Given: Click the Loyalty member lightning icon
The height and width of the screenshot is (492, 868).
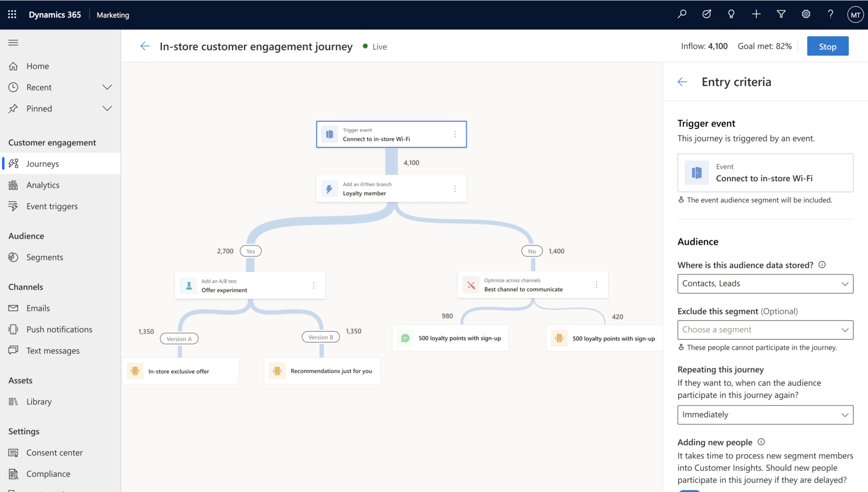Looking at the screenshot, I should pos(330,189).
